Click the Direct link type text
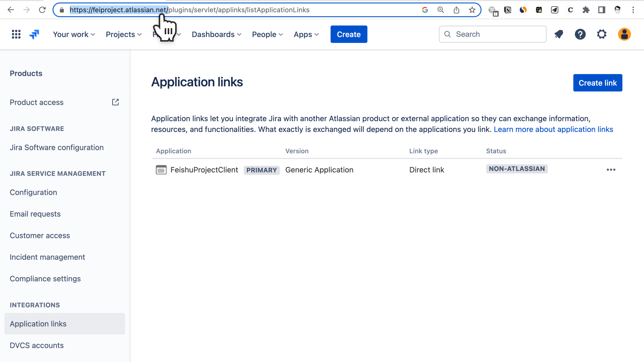This screenshot has width=644, height=362. (x=427, y=170)
